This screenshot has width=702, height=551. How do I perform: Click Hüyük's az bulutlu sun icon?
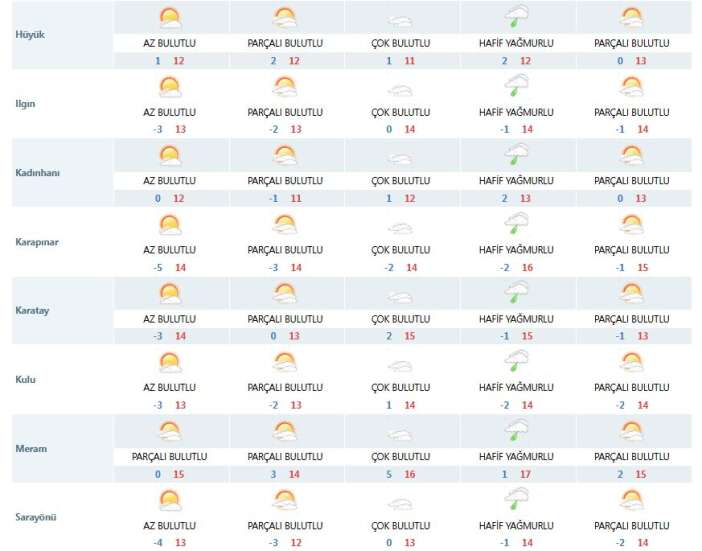pyautogui.click(x=170, y=17)
